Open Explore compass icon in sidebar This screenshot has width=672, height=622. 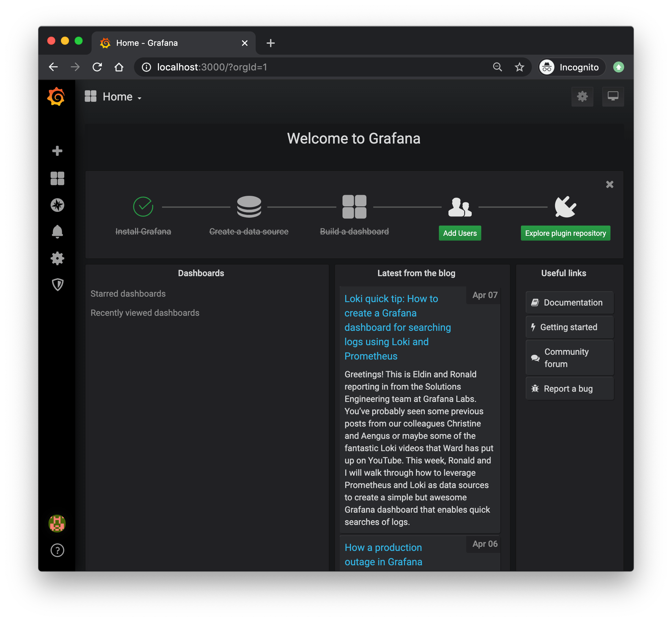(x=57, y=205)
